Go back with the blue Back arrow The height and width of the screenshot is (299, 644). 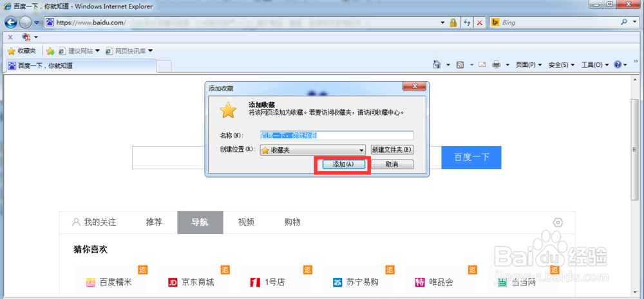(11, 22)
